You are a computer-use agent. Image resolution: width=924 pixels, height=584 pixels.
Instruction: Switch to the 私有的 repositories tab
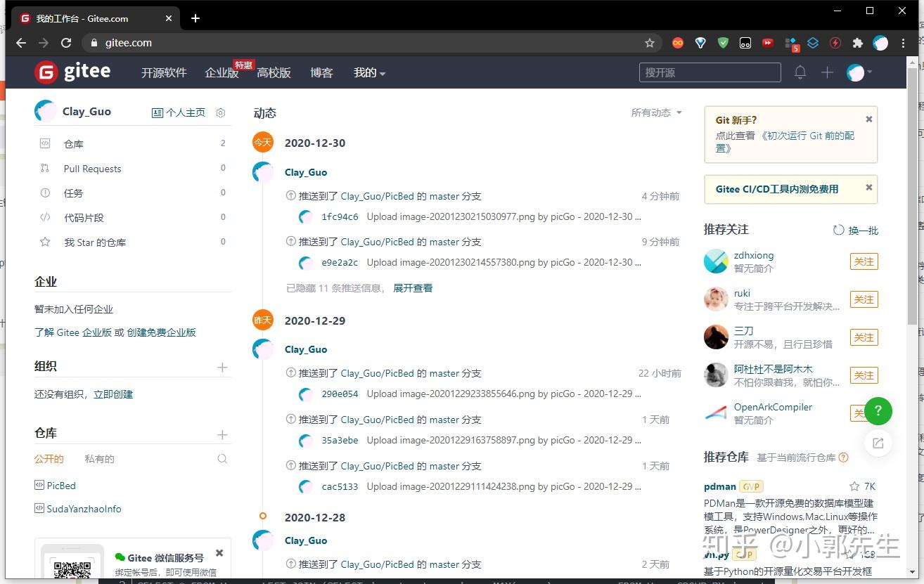[99, 458]
